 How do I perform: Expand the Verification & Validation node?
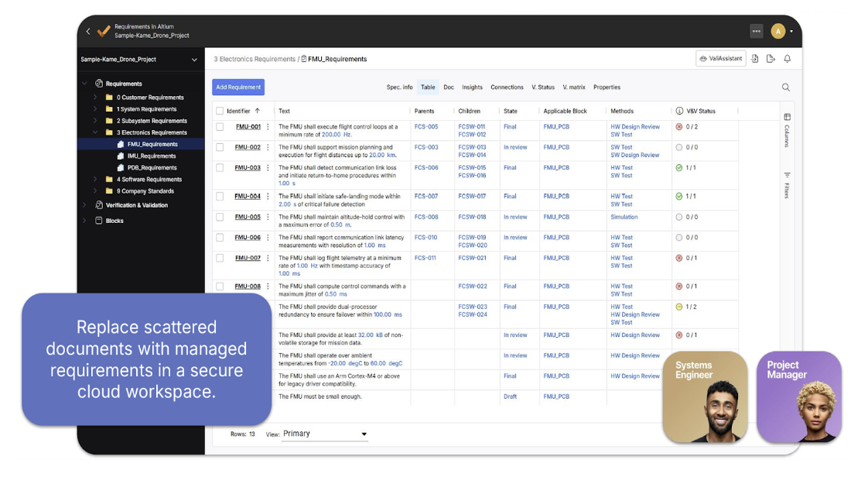point(84,205)
